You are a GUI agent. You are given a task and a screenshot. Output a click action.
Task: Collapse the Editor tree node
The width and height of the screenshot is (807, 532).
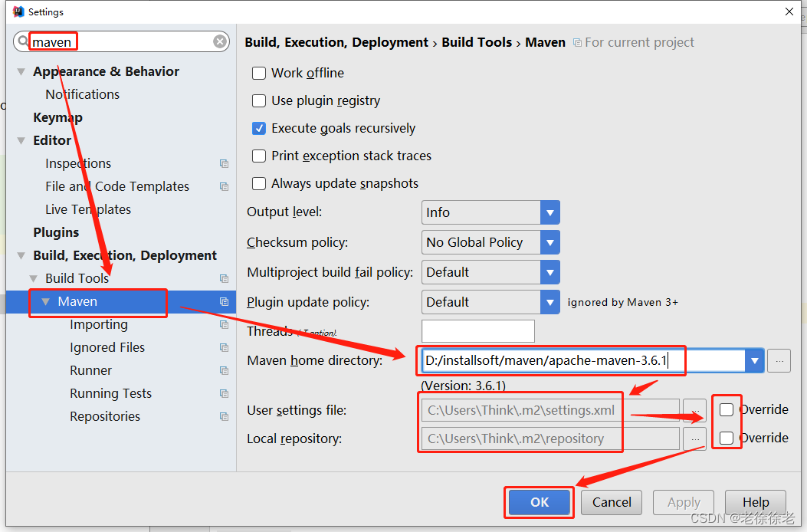click(21, 140)
